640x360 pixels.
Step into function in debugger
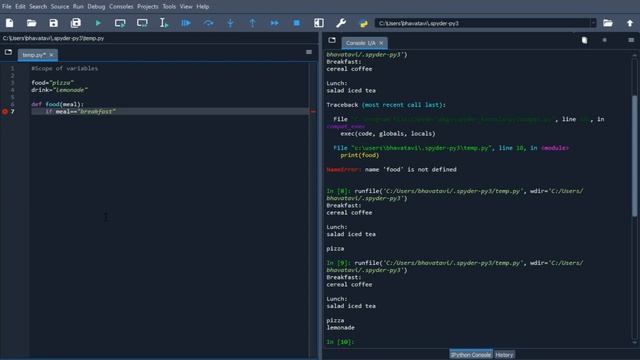click(x=230, y=23)
